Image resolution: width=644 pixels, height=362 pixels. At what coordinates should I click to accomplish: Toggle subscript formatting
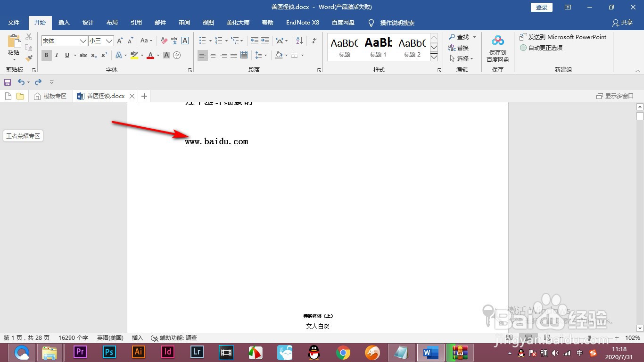coord(94,55)
